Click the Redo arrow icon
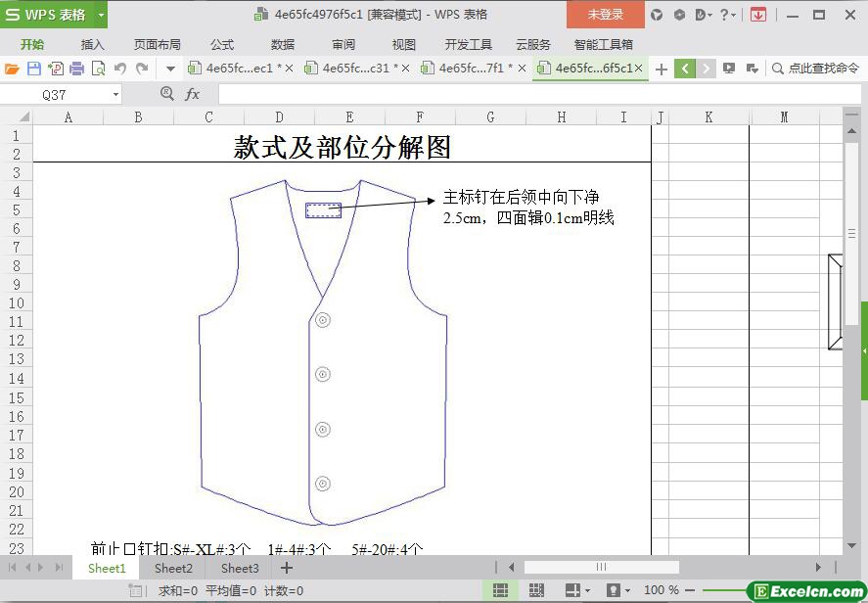The image size is (868, 603). click(x=142, y=69)
